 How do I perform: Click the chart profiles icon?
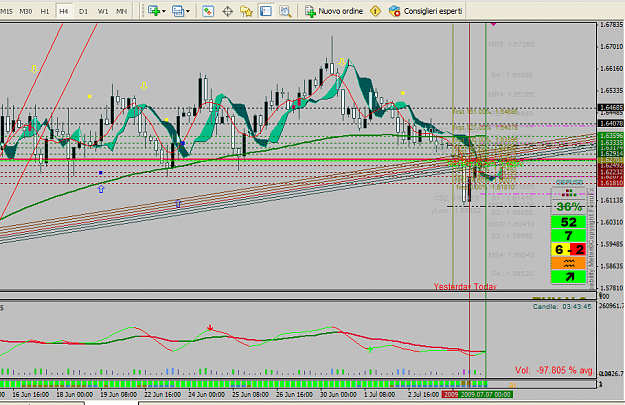tap(178, 11)
